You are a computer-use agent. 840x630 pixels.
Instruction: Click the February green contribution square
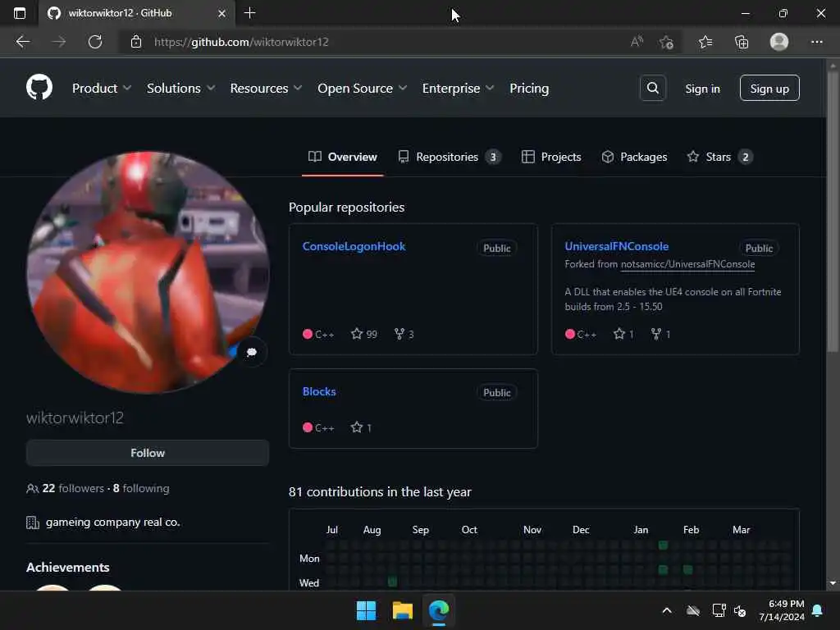click(688, 569)
